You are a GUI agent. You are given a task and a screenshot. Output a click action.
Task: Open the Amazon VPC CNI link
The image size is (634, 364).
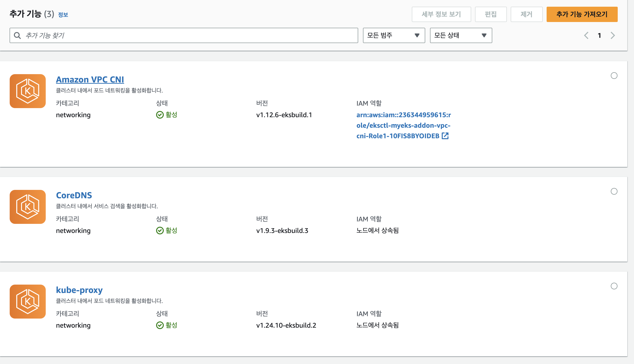[x=90, y=79]
